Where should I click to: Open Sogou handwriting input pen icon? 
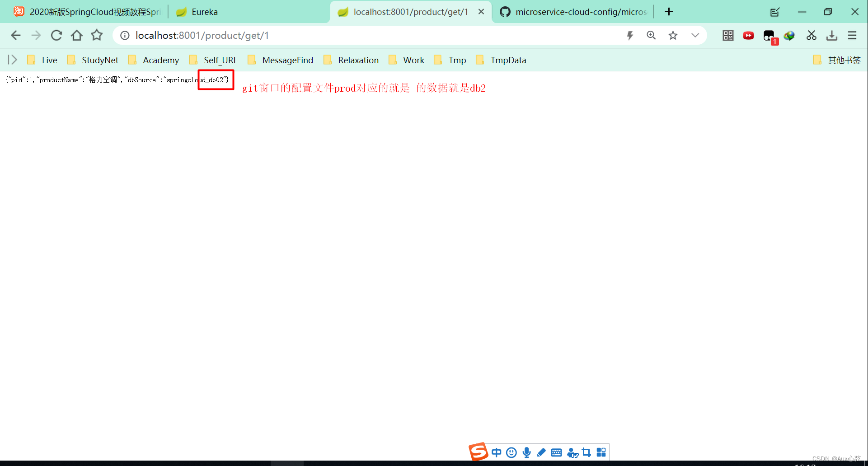coord(541,452)
